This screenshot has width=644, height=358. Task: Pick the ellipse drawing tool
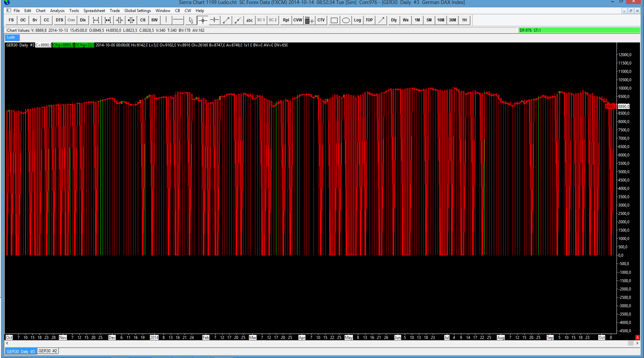pos(346,20)
